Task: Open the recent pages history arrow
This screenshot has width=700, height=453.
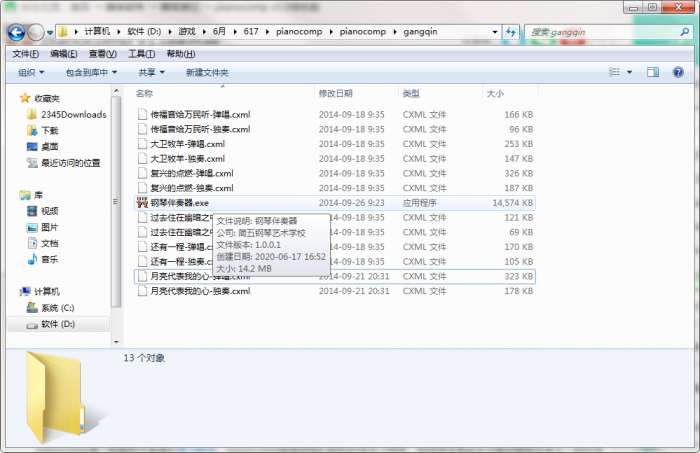Action: (x=50, y=33)
